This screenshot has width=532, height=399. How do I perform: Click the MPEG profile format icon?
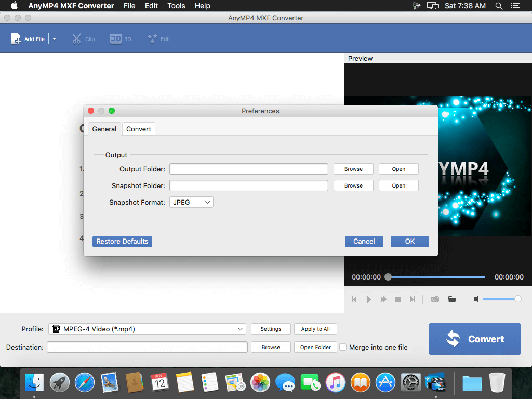pyautogui.click(x=56, y=329)
